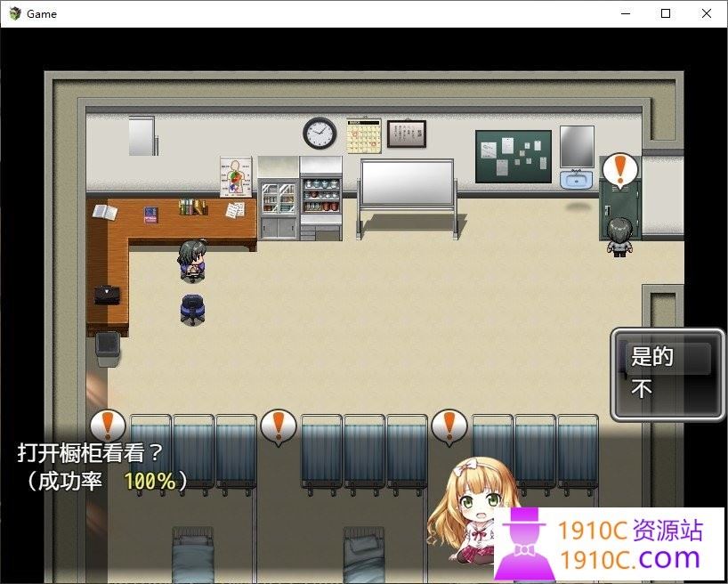Select the 不 choice option
728x584 pixels.
644,388
